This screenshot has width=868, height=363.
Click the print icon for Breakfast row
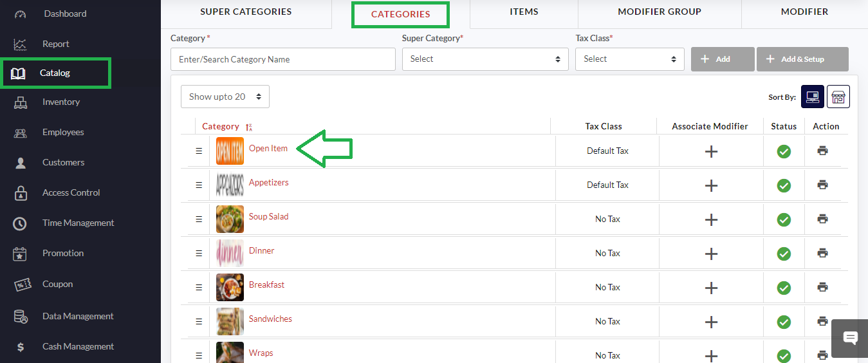point(822,287)
